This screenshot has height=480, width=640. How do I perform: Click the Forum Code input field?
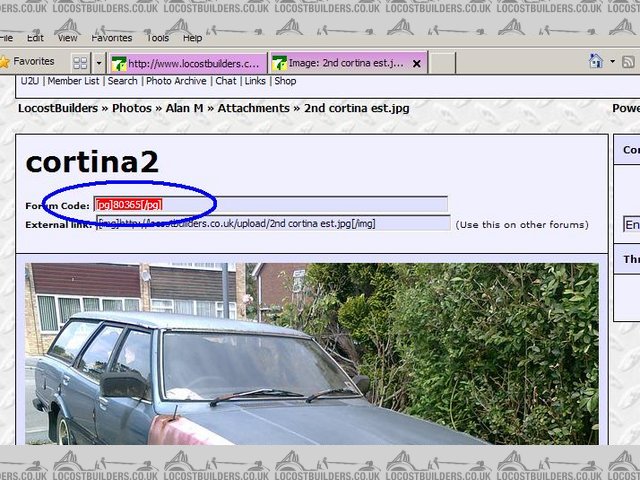271,204
